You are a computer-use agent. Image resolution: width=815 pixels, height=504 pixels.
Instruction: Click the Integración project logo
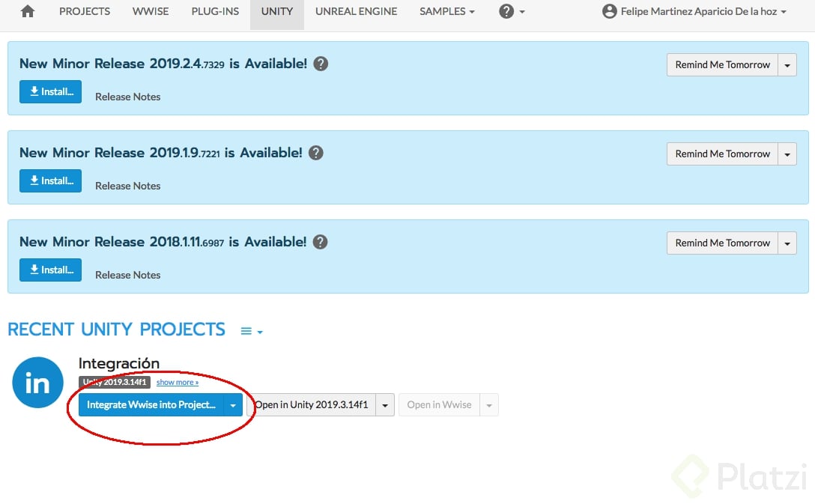tap(38, 383)
